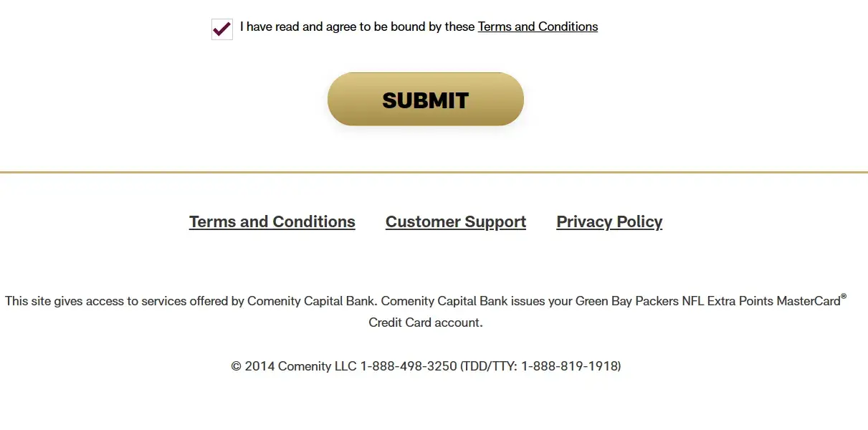Open Terms and Conditions link beside checkbox
868x430 pixels.
[x=538, y=27]
